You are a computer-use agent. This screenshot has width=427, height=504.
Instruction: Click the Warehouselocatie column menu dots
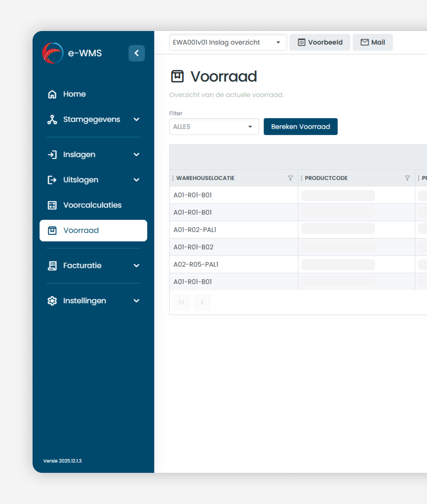[173, 178]
